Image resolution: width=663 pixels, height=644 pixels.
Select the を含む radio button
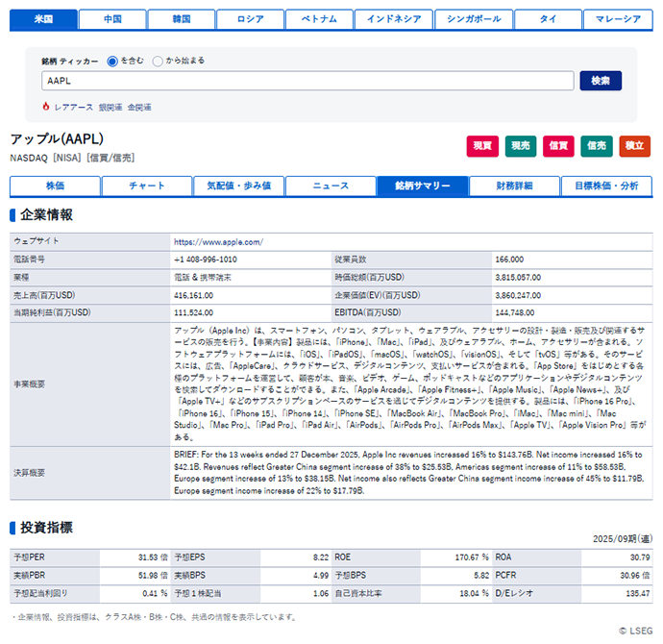point(112,62)
